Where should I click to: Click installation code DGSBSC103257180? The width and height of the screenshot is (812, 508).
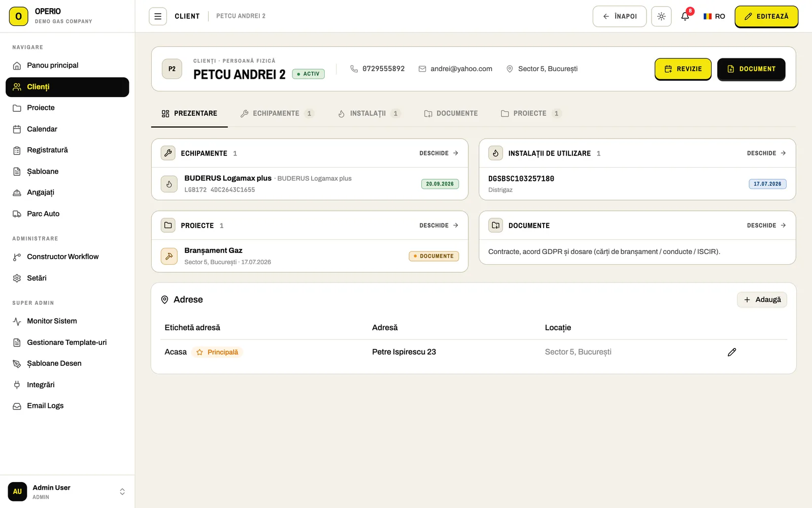521,178
